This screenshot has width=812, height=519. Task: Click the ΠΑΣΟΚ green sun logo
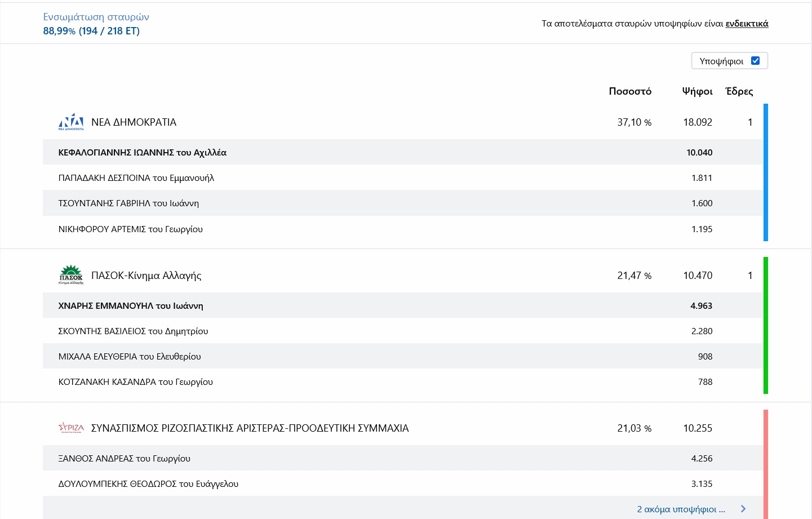coord(71,275)
